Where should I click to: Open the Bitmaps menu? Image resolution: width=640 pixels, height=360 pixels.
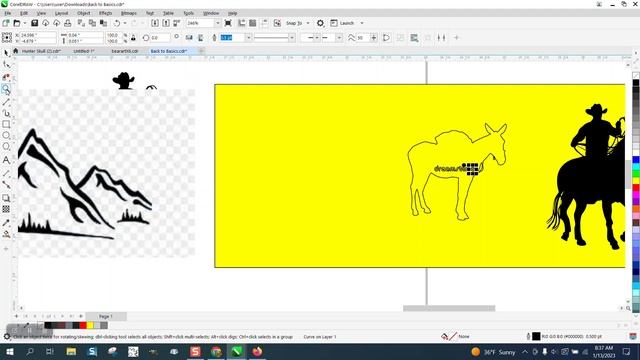[x=129, y=13]
